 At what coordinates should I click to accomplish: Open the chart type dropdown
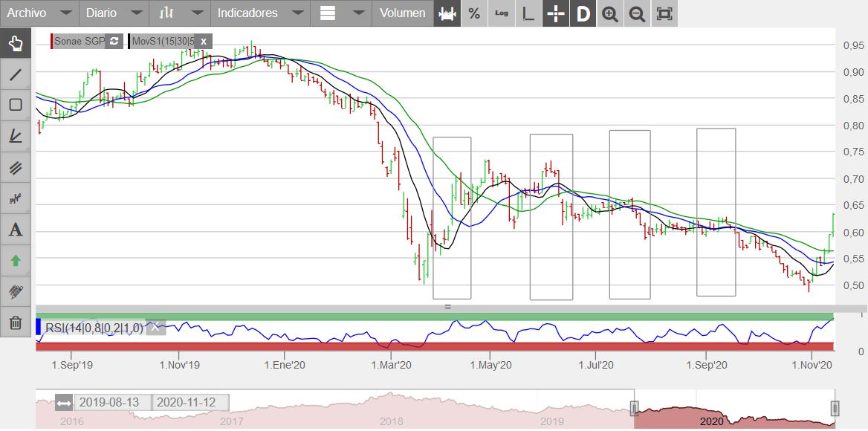coord(179,13)
